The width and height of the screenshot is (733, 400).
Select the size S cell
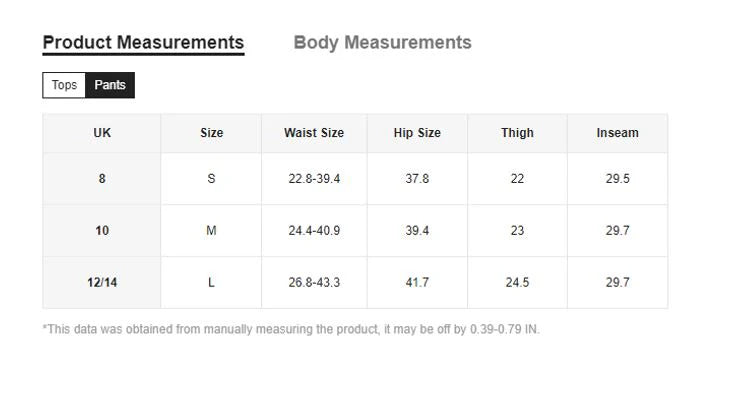coord(211,179)
